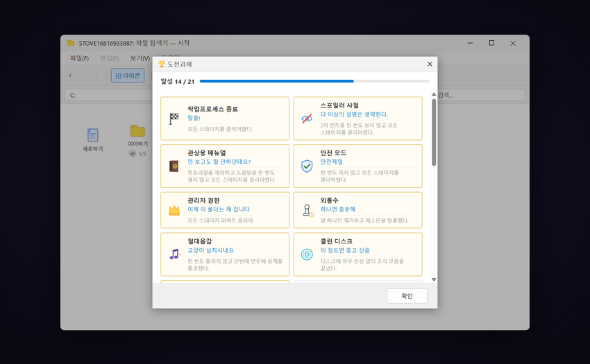The width and height of the screenshot is (590, 364).
Task: Click the 하나면 충분해 subtitle
Action: [337, 209]
